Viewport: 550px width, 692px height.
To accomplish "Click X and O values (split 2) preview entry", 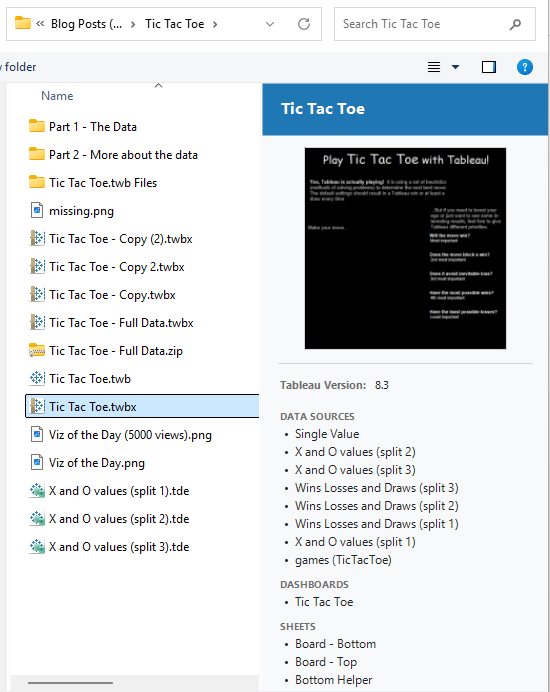I will (355, 452).
